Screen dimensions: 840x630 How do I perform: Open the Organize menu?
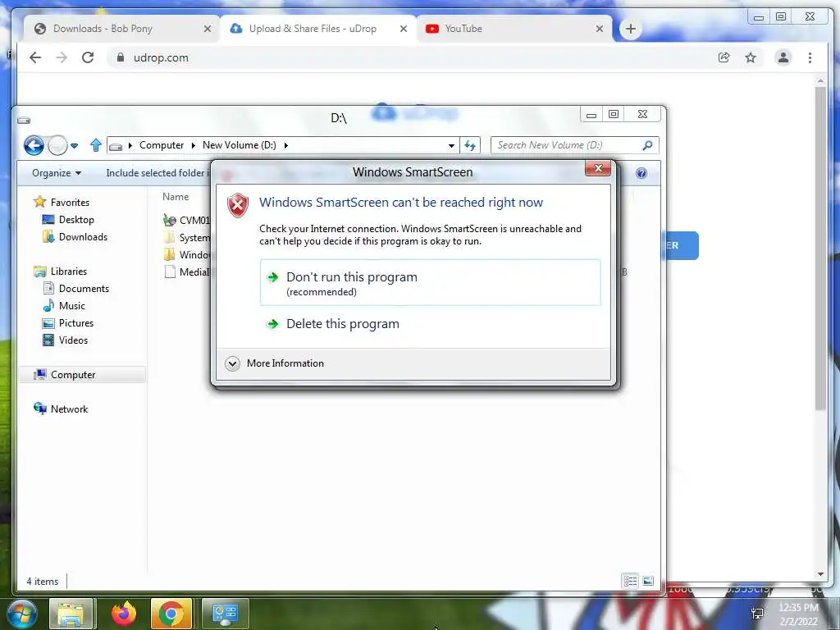pos(57,173)
